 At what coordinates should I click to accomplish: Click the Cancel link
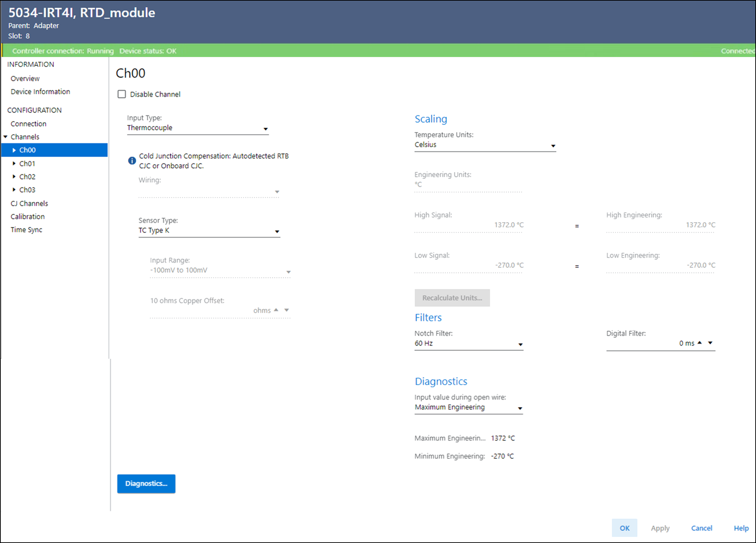click(x=701, y=528)
